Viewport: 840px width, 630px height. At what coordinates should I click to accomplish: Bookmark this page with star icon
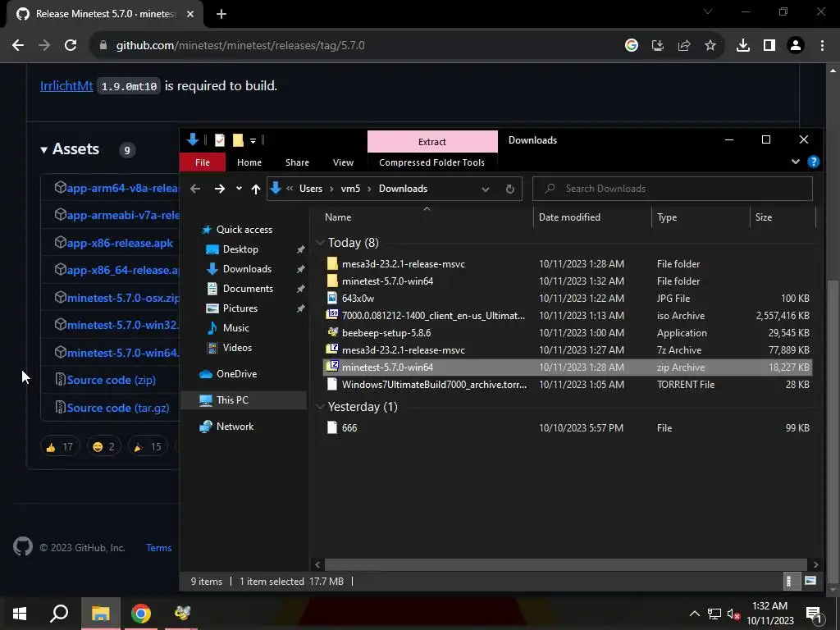tap(710, 45)
